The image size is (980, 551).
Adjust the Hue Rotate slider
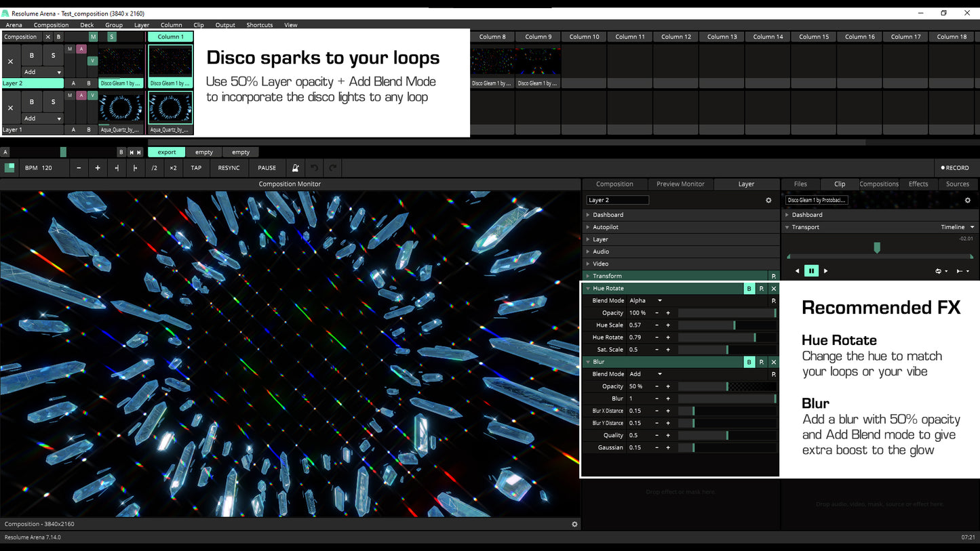pyautogui.click(x=726, y=338)
